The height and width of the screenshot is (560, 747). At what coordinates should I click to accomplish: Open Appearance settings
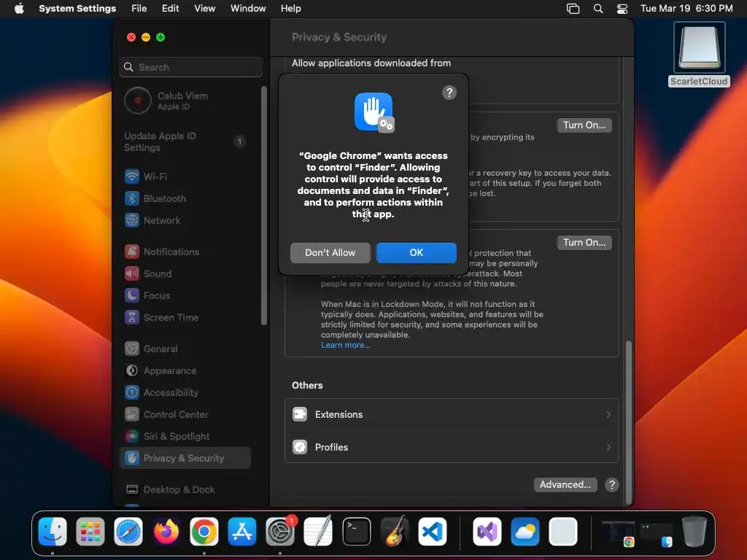point(185,371)
